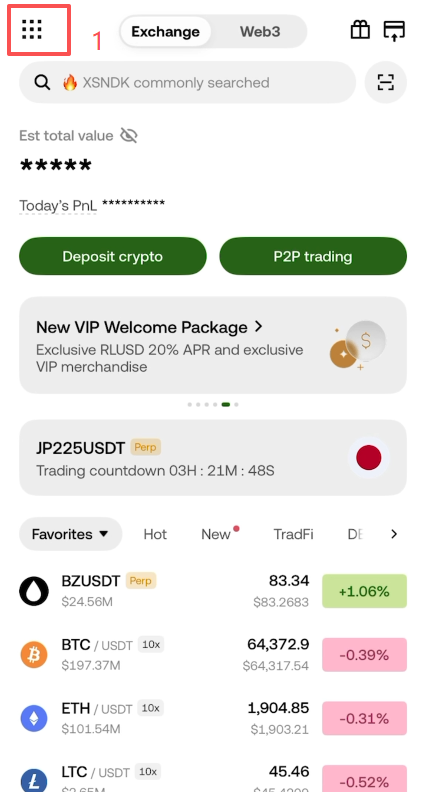Image resolution: width=426 pixels, height=792 pixels.
Task: Tap the icon right of the gift box
Action: [394, 30]
